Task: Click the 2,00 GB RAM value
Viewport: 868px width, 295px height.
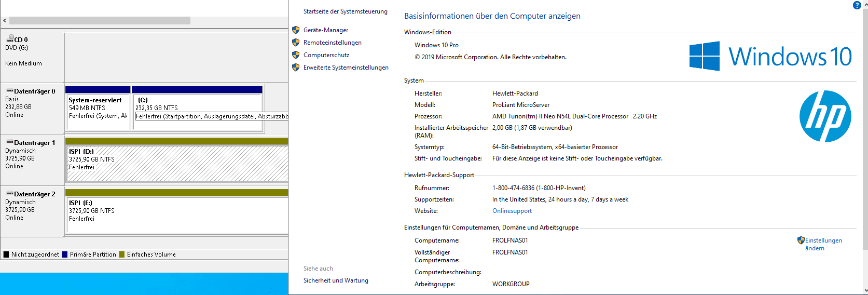Action: click(532, 128)
